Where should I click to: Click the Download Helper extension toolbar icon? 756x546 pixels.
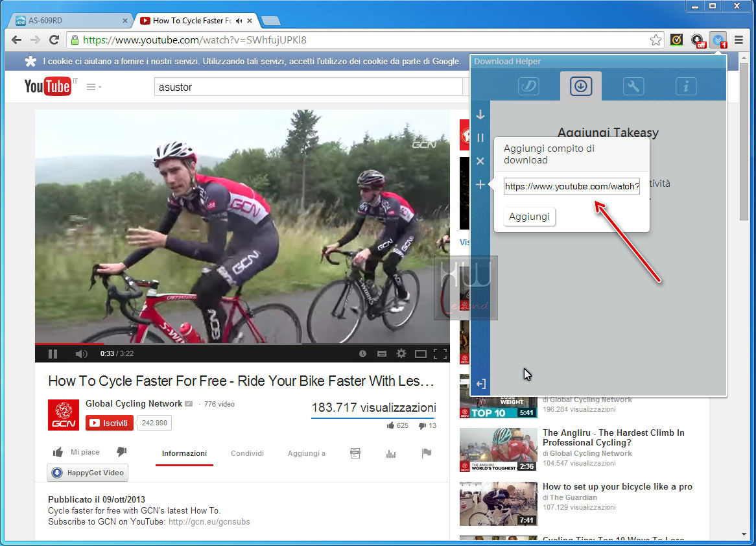[719, 40]
